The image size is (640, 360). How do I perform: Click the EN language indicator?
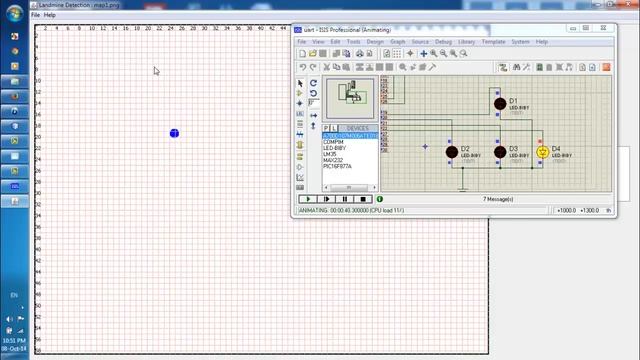[x=14, y=295]
